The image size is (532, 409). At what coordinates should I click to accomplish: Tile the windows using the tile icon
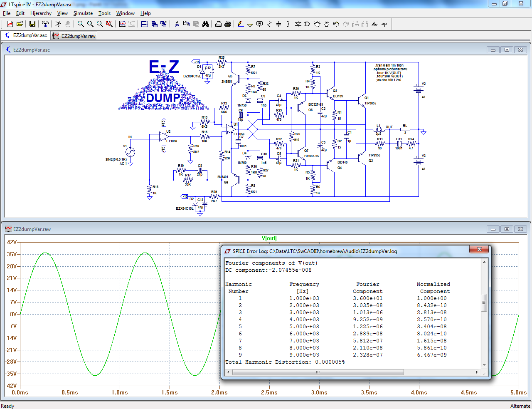(x=145, y=24)
